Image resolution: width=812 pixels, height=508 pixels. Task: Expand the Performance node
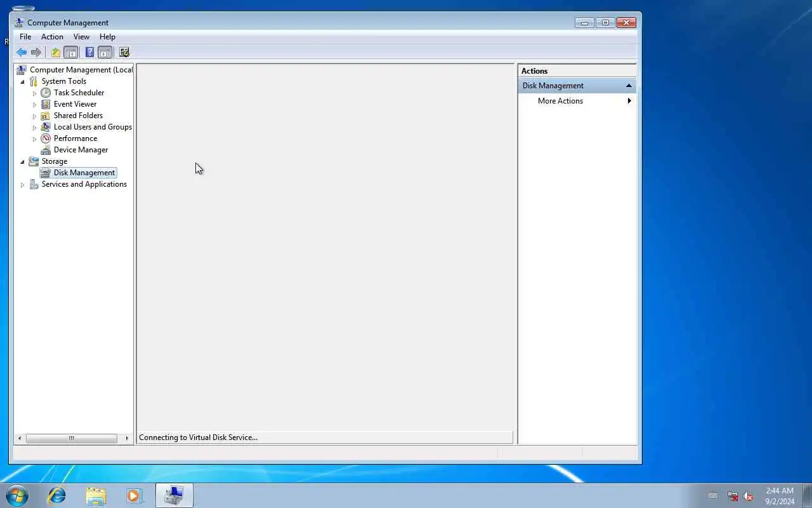point(35,139)
